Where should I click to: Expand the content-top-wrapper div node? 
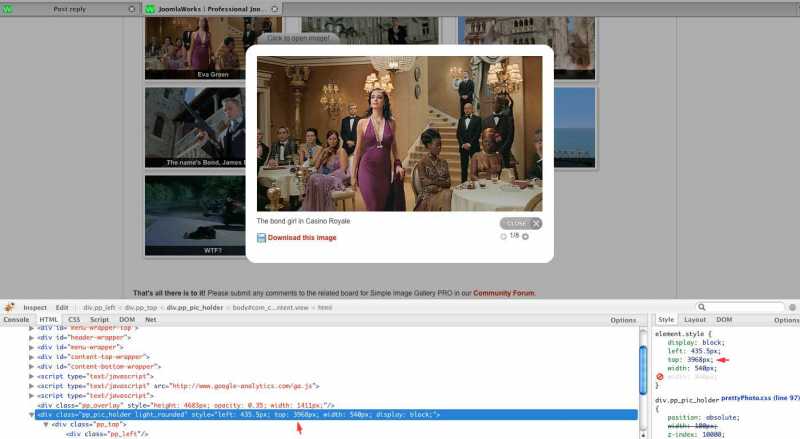point(32,357)
